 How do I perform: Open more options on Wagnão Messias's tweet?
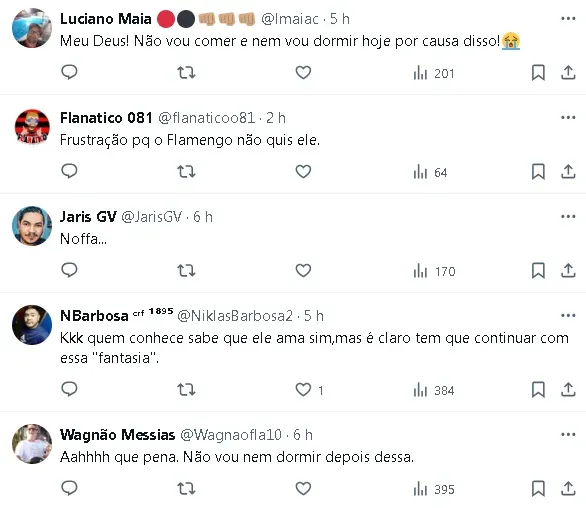coord(568,434)
